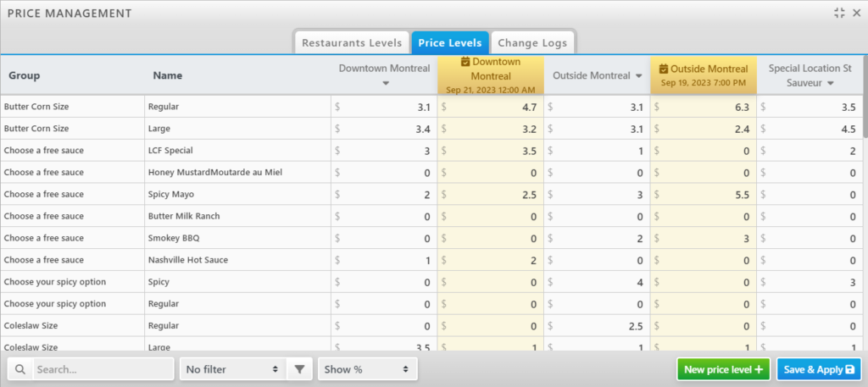Select the Price Levels tab
Image resolution: width=868 pixels, height=387 pixels.
pyautogui.click(x=450, y=42)
